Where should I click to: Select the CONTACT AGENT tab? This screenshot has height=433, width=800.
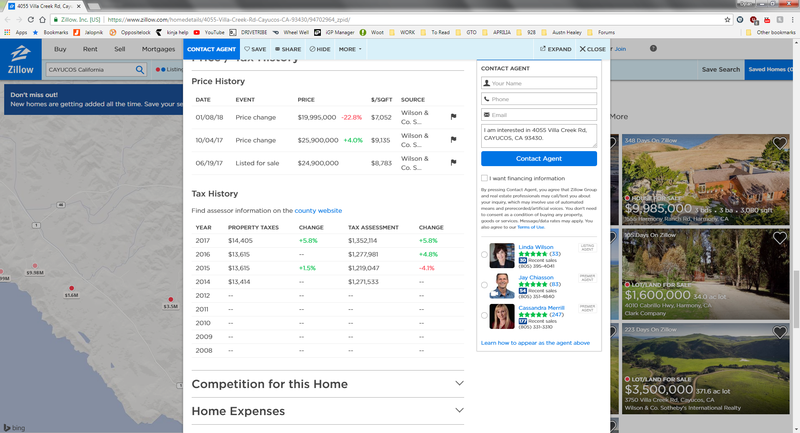[x=211, y=49]
